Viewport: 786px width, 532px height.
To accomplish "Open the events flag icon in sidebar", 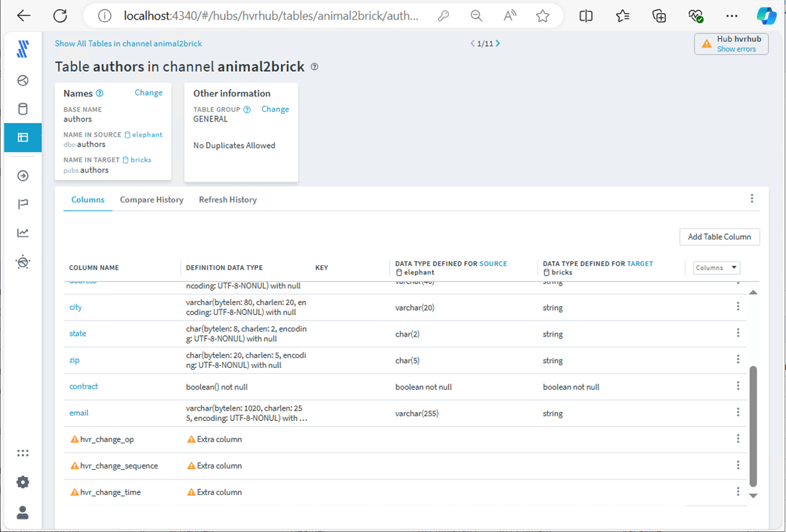I will pos(22,204).
